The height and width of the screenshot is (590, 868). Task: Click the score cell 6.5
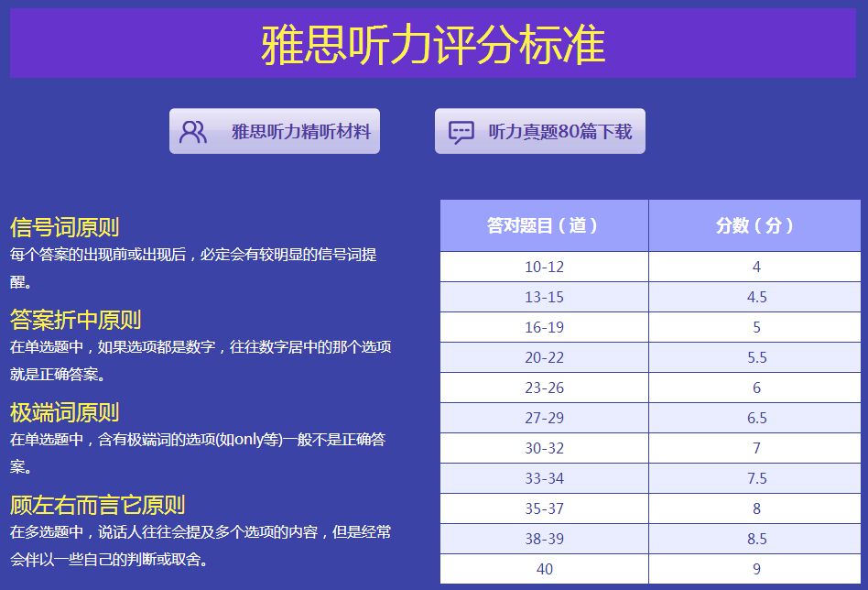754,418
